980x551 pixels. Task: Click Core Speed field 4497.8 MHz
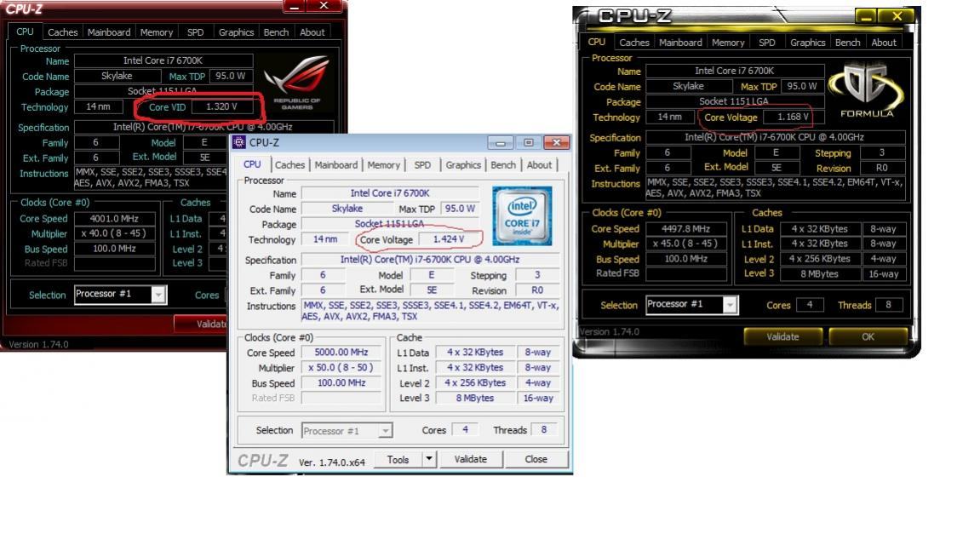point(685,229)
